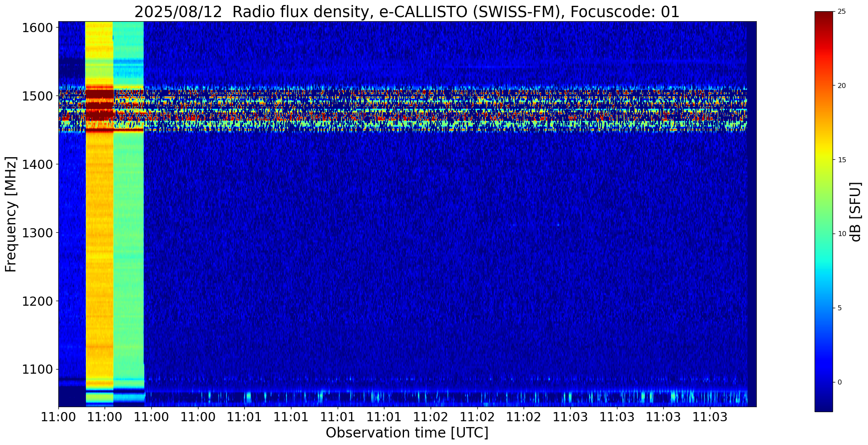
Task: Click the dark blue bottom of the colorbar
Action: (824, 405)
